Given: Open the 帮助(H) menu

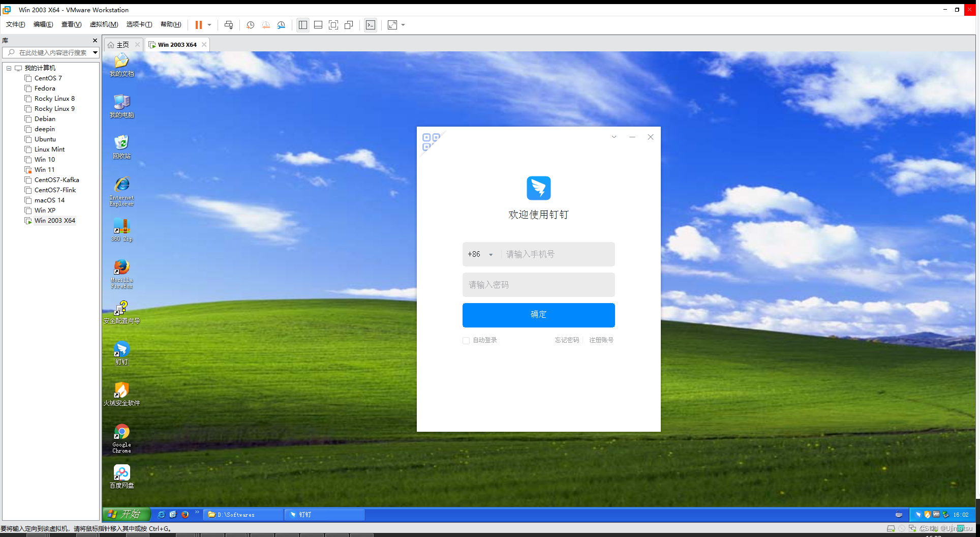Looking at the screenshot, I should (171, 24).
